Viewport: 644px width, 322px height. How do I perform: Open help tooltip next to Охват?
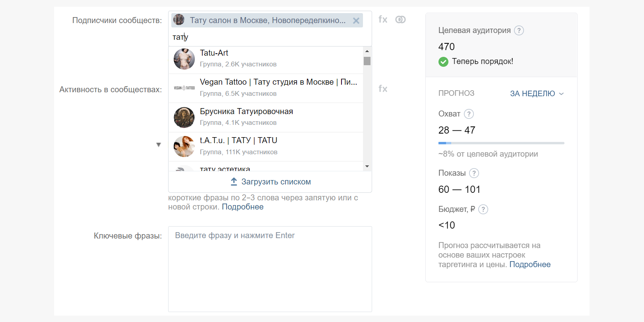coord(469,114)
